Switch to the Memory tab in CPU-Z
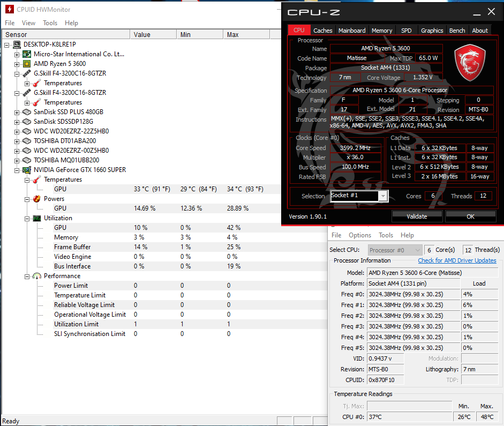The height and width of the screenshot is (426, 504). [x=382, y=30]
